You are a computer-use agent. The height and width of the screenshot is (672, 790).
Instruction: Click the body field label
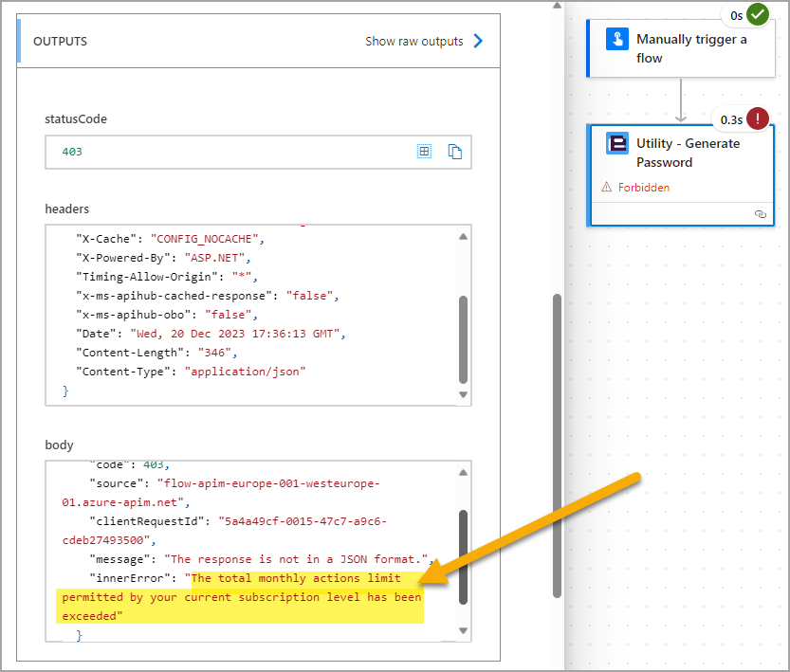pyautogui.click(x=59, y=445)
